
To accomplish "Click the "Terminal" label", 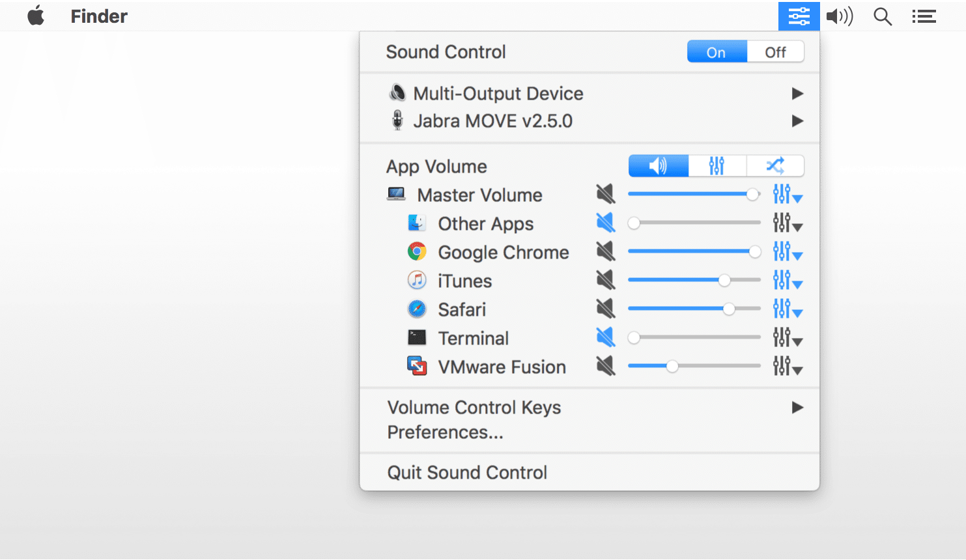I will (474, 339).
